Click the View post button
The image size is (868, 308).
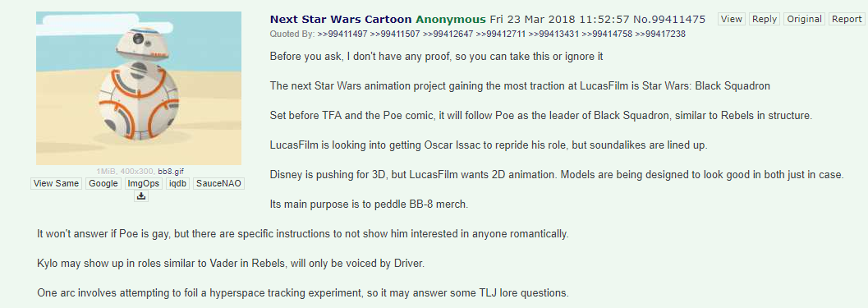point(731,19)
